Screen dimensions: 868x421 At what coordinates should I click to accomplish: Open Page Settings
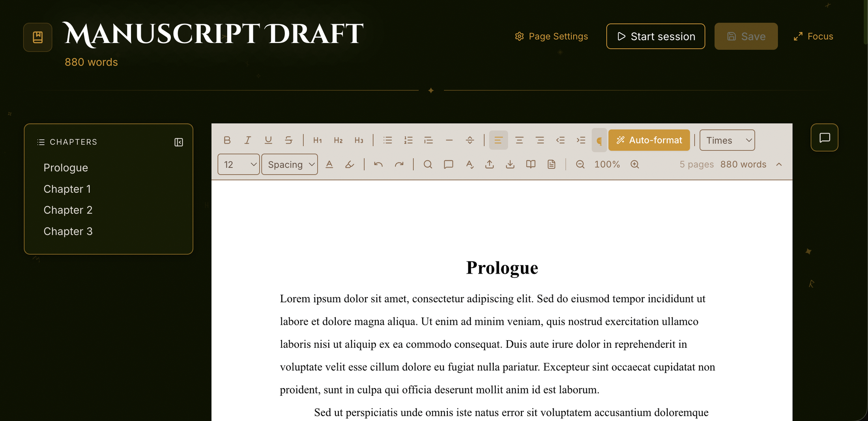pos(552,36)
